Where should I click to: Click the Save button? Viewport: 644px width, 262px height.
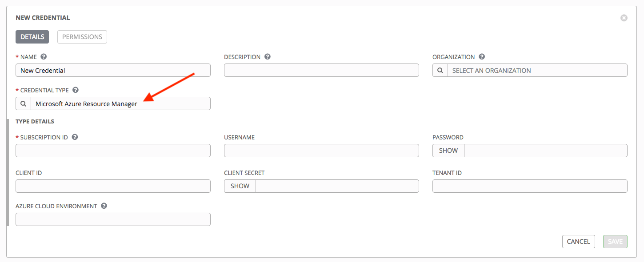pos(615,242)
